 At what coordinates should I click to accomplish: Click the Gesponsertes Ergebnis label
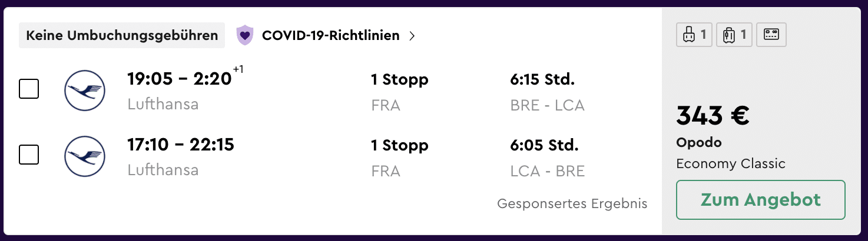click(x=572, y=204)
